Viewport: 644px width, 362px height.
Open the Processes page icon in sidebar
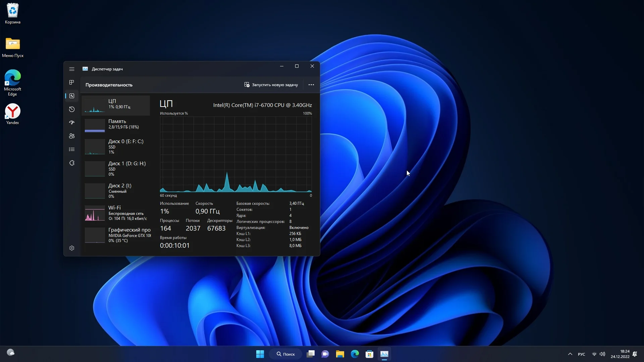tap(71, 82)
